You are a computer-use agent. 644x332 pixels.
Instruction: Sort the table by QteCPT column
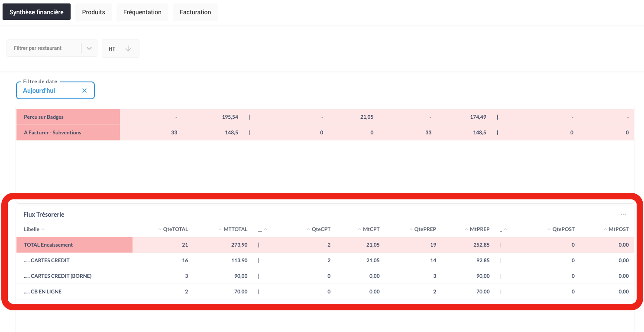tap(320, 229)
